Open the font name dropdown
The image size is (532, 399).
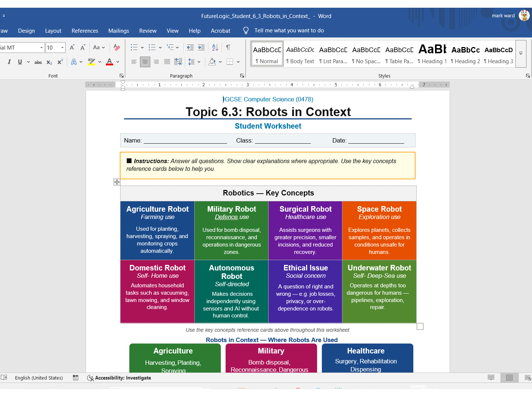coord(42,47)
